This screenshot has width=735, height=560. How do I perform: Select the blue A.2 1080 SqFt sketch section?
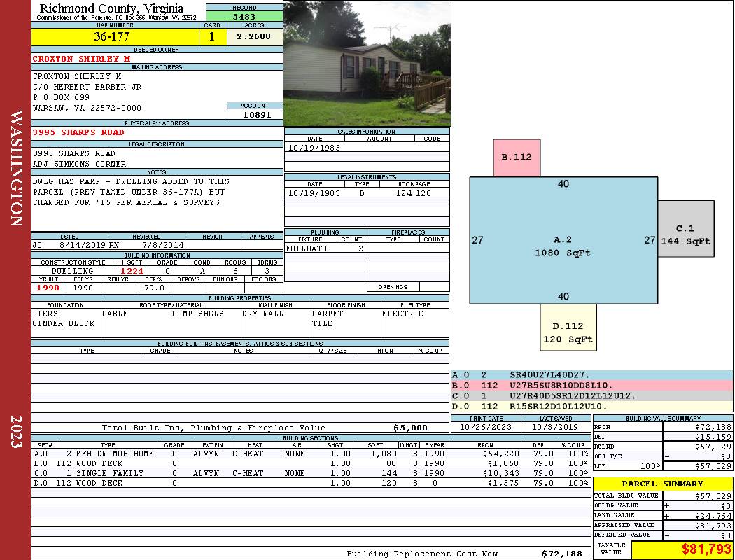(563, 240)
